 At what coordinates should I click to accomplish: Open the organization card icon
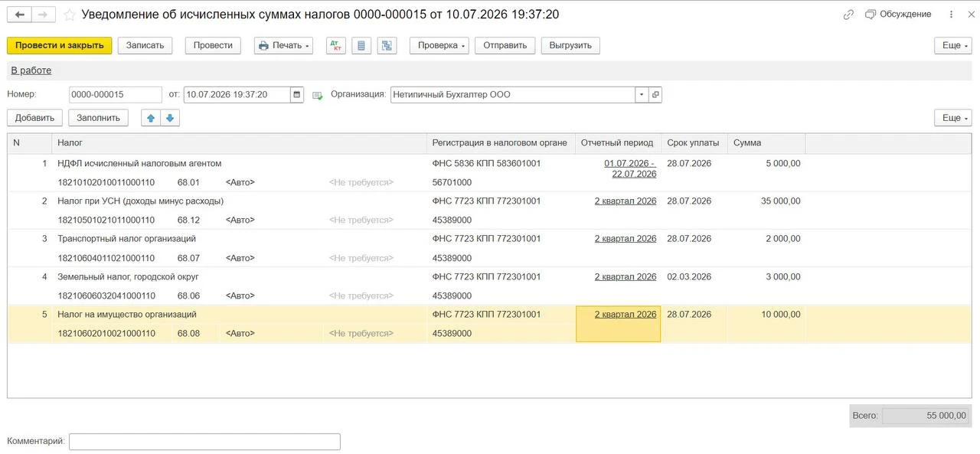tap(655, 95)
